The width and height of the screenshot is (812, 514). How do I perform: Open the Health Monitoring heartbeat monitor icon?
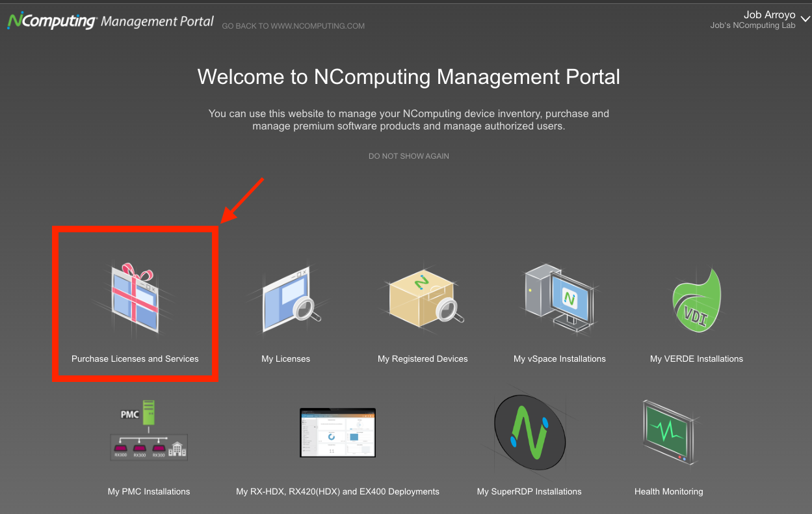pos(669,432)
